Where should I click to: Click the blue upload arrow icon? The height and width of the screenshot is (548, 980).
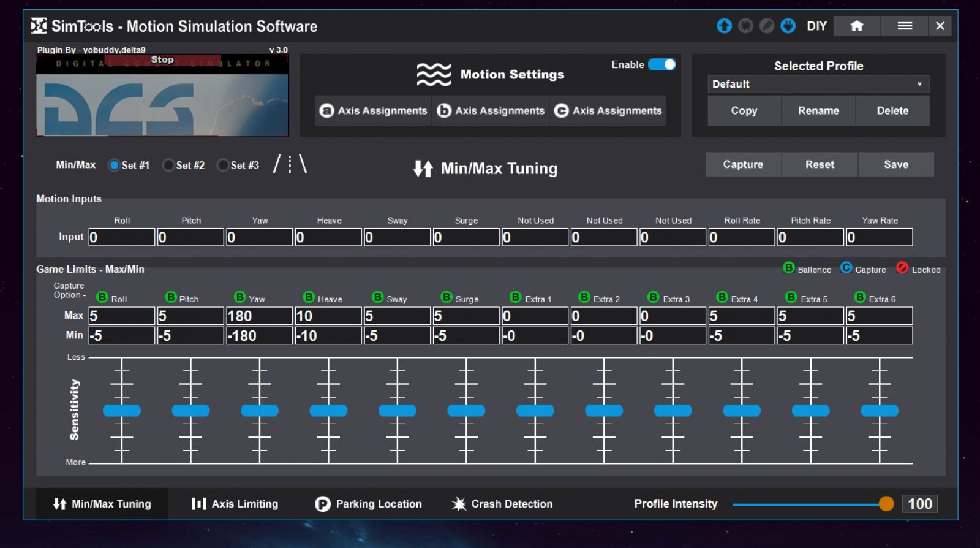[x=724, y=26]
